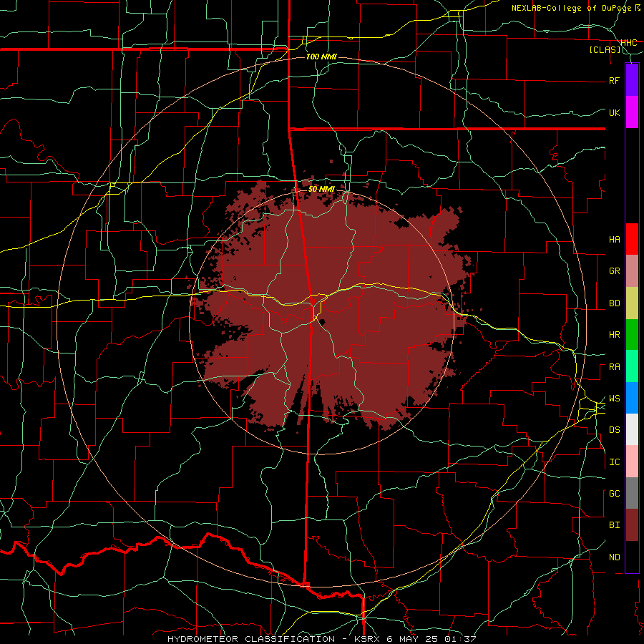Click the IC light pink legend block
This screenshot has height=644, width=644.
click(632, 462)
